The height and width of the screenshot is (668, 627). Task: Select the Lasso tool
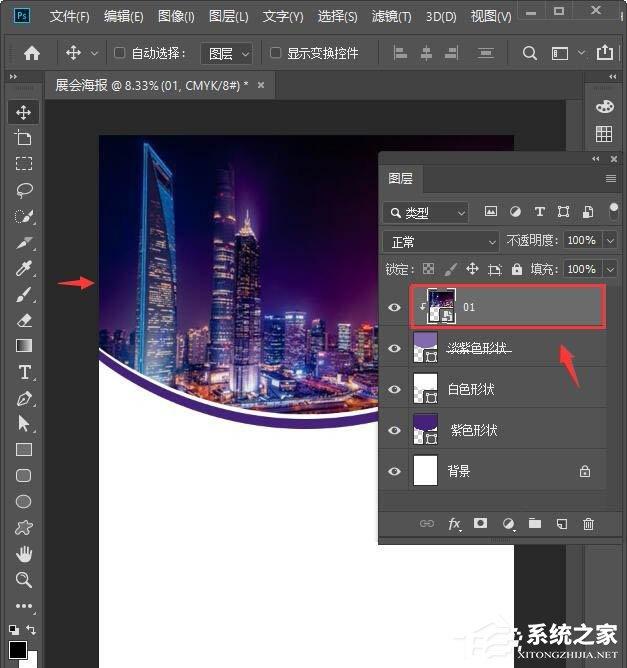pyautogui.click(x=24, y=190)
